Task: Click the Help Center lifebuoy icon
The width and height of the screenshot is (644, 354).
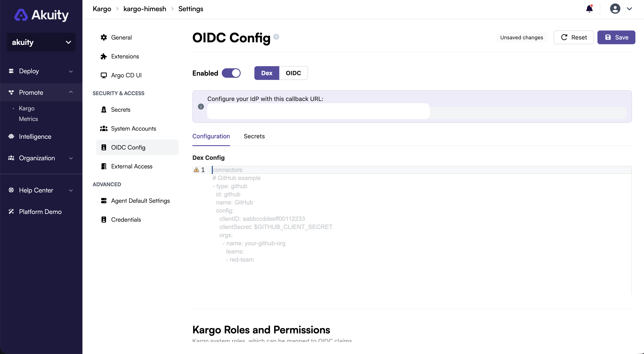Action: 11,190
